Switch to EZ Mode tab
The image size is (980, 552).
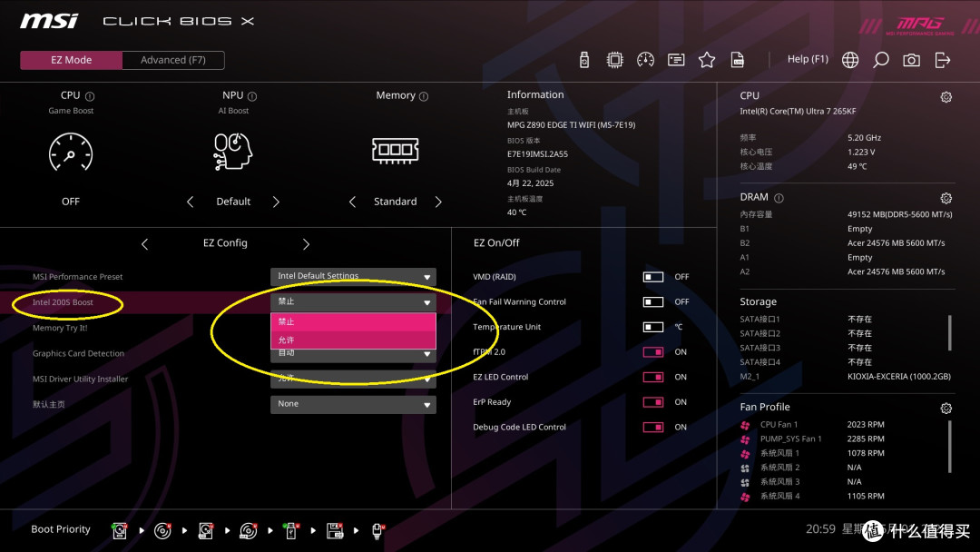(x=72, y=60)
